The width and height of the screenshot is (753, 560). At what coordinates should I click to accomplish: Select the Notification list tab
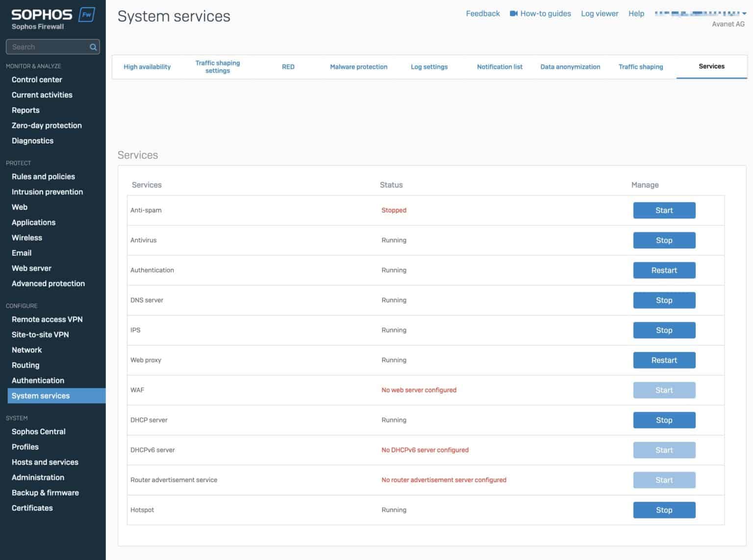500,67
